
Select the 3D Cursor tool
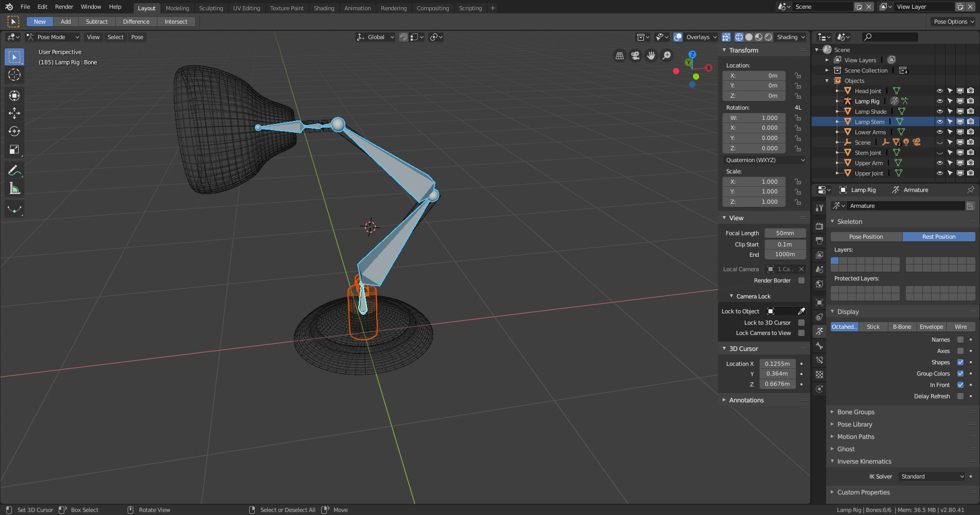(14, 75)
